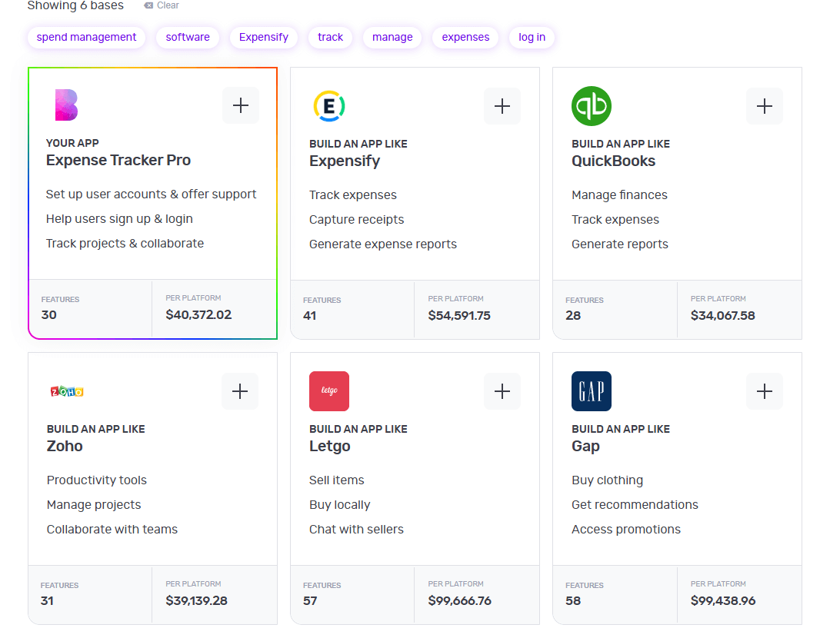Viewport: 840px width, 638px height.
Task: Select the log in tag
Action: pos(532,38)
